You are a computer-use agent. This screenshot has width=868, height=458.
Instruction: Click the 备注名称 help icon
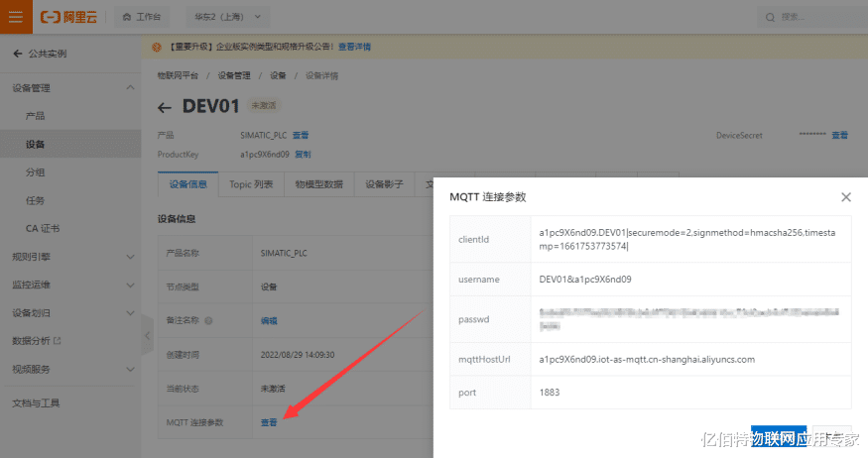point(208,321)
